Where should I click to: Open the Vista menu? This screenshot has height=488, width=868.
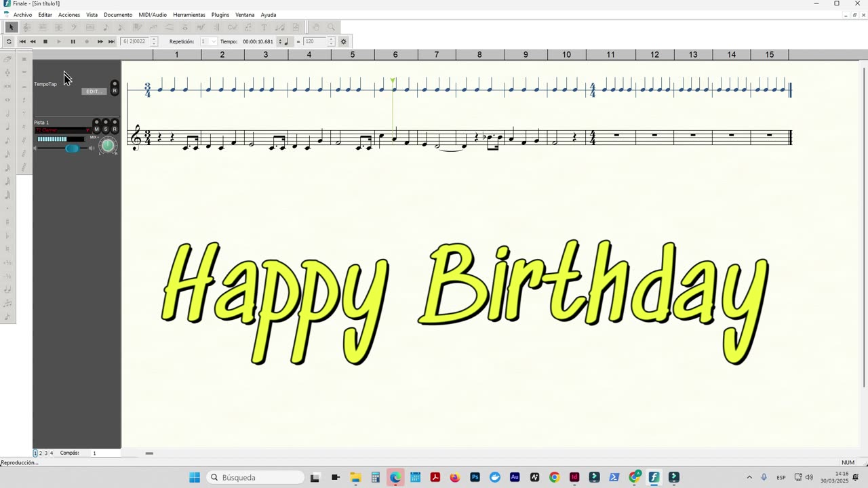tap(92, 14)
